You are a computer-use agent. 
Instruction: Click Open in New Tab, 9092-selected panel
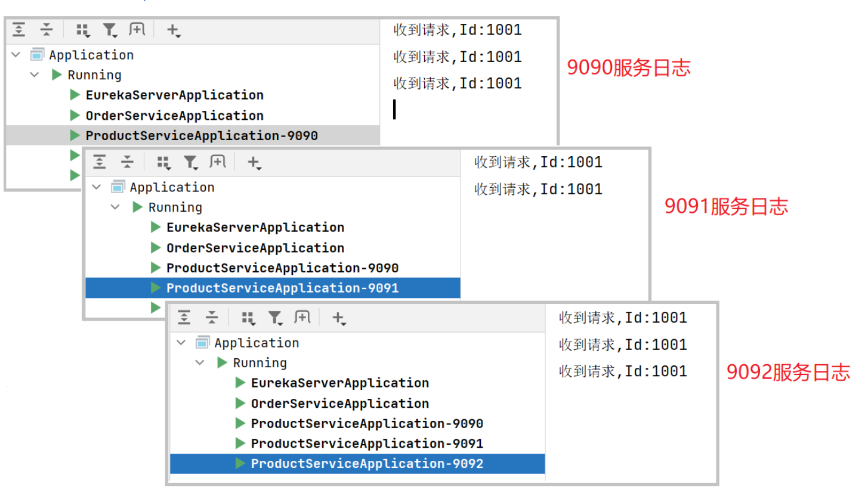(x=302, y=318)
